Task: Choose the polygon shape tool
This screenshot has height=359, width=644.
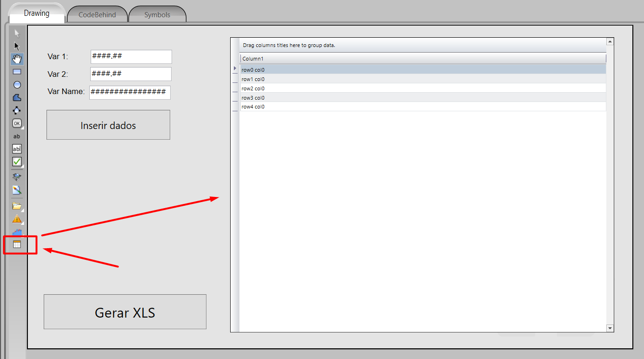Action: [17, 97]
